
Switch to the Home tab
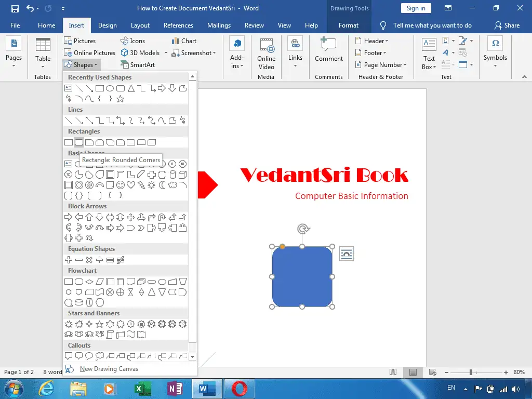coord(46,25)
